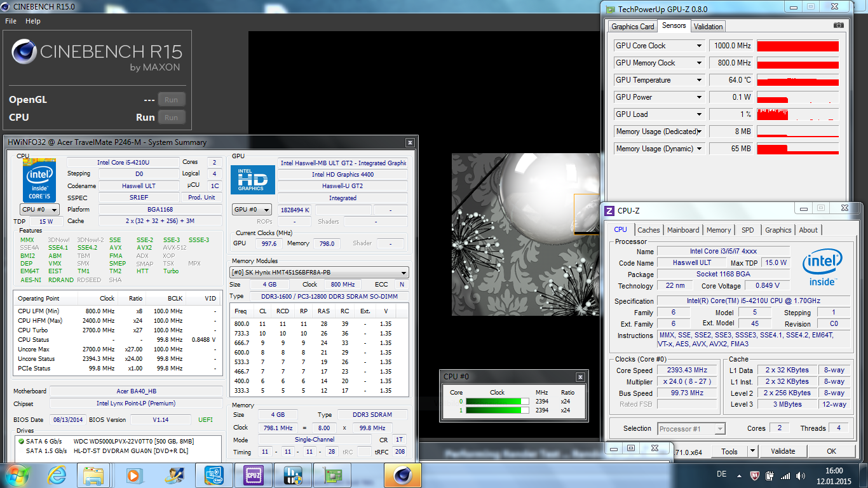Open CPU-Z About tab

click(808, 230)
